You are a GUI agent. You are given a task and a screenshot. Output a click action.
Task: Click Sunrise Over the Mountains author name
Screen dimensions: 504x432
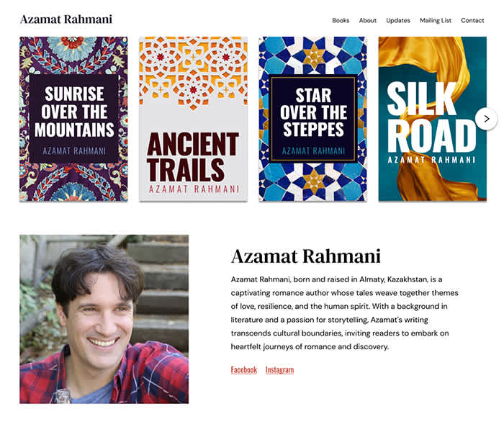(x=74, y=150)
